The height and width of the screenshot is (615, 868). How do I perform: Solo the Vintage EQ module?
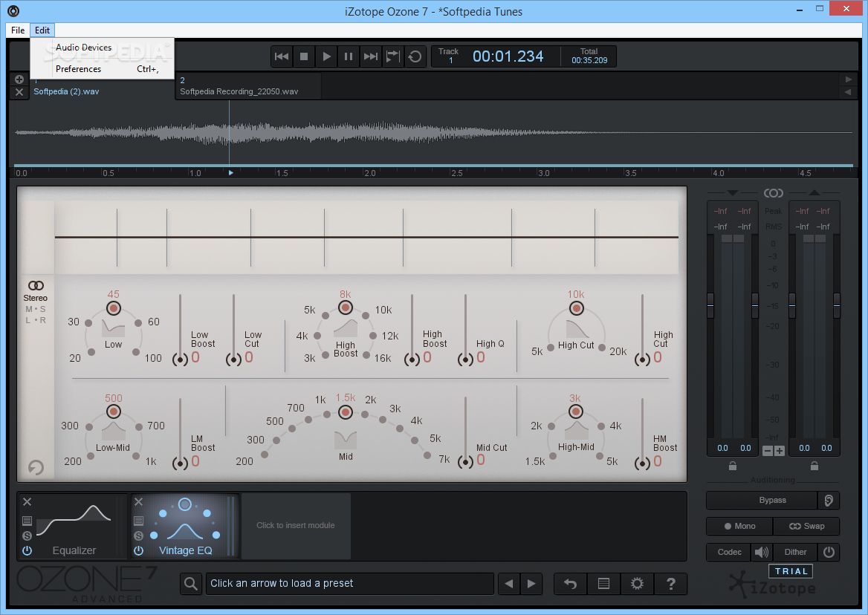138,536
